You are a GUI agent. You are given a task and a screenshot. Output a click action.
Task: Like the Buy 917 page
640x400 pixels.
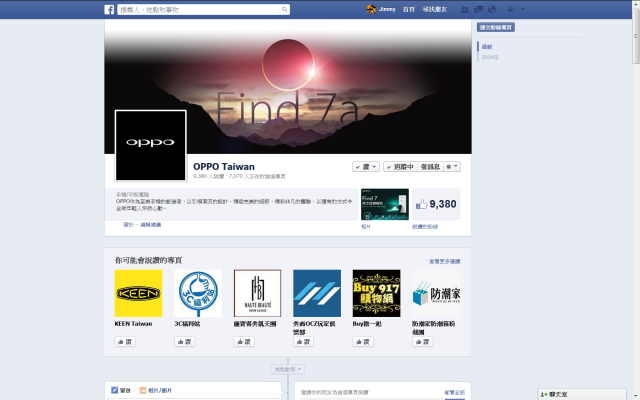363,342
